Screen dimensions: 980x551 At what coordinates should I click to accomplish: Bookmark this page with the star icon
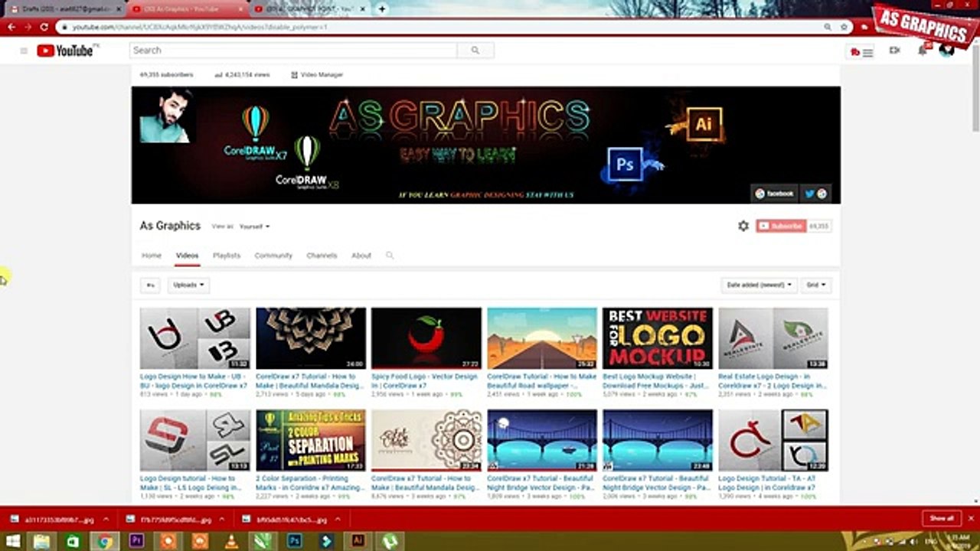pyautogui.click(x=844, y=27)
